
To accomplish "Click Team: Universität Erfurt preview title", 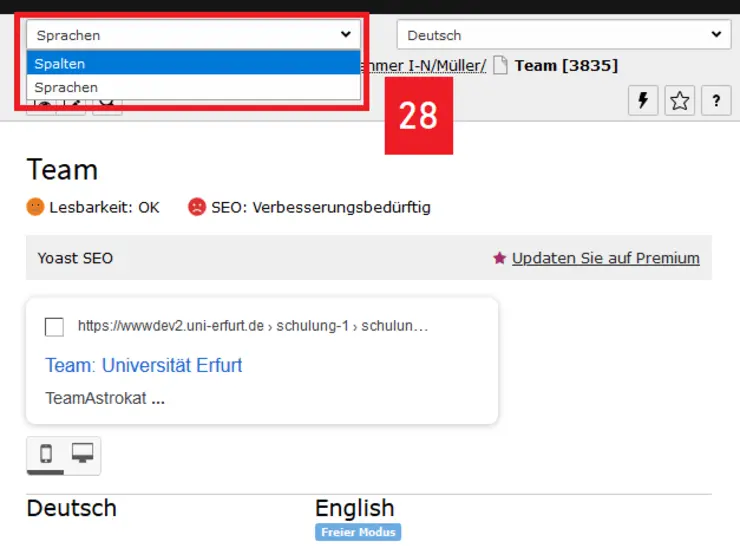I will coord(144,365).
